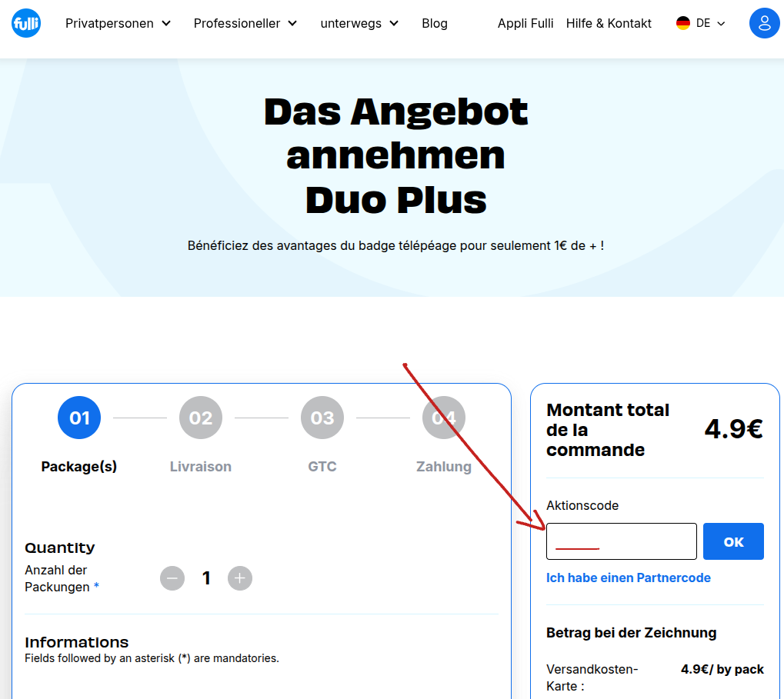Select the step 03 GTC circle
This screenshot has height=699, width=784.
[x=322, y=418]
